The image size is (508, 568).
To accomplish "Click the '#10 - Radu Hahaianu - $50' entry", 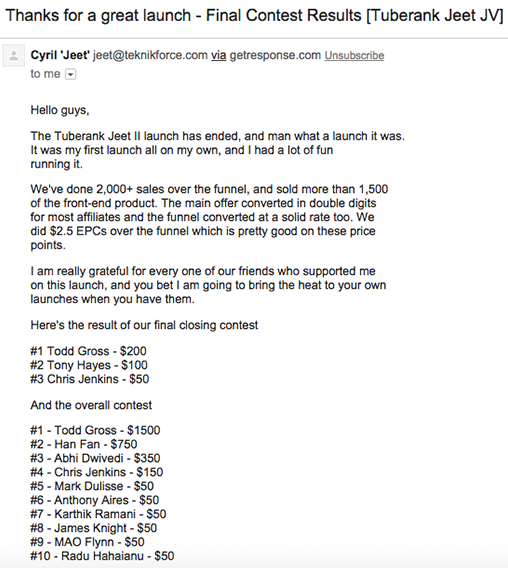I will pos(103,556).
